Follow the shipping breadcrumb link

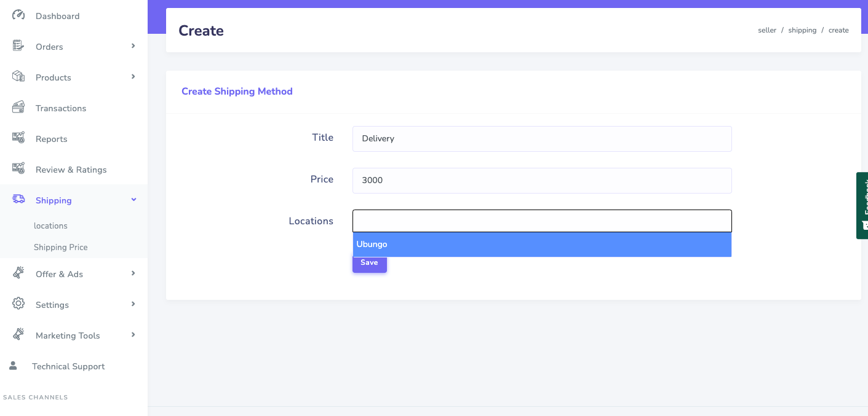pos(802,30)
